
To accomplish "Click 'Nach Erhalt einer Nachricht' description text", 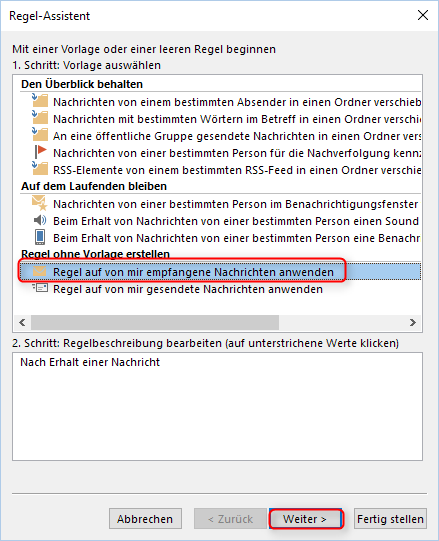I will [90, 362].
